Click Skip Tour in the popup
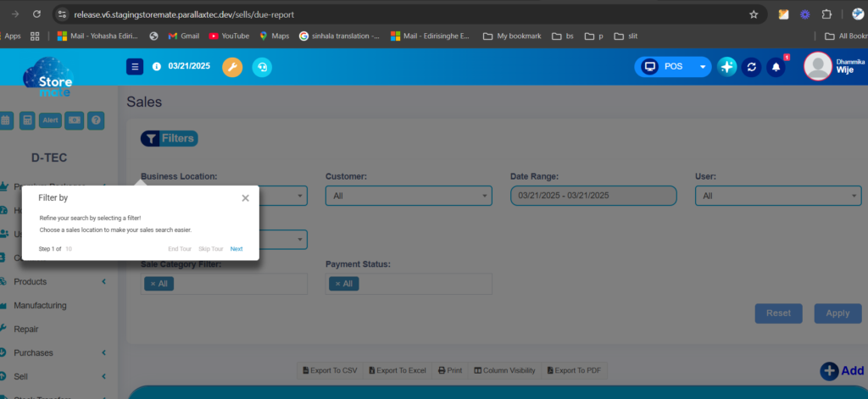Screen dimensions: 868x399 tap(211, 249)
